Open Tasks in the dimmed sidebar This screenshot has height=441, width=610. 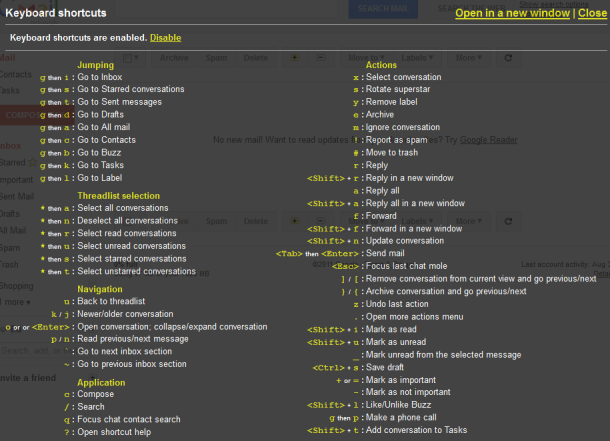click(x=10, y=90)
